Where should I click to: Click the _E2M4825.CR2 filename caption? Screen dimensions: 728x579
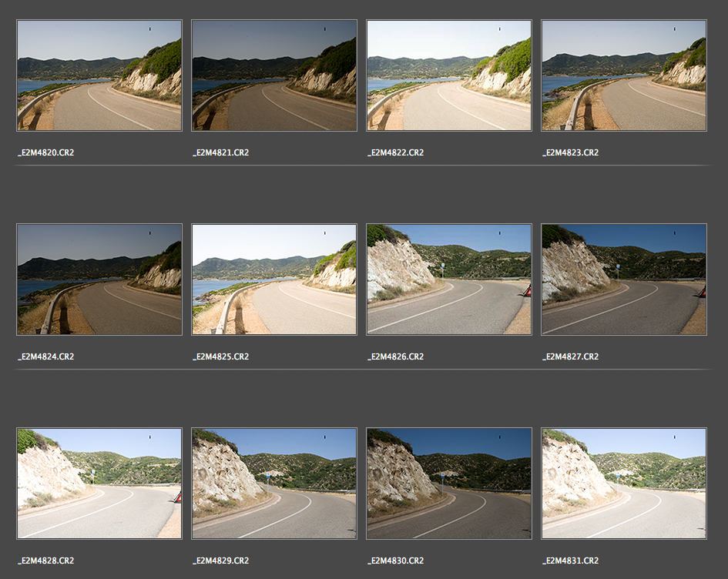(220, 356)
